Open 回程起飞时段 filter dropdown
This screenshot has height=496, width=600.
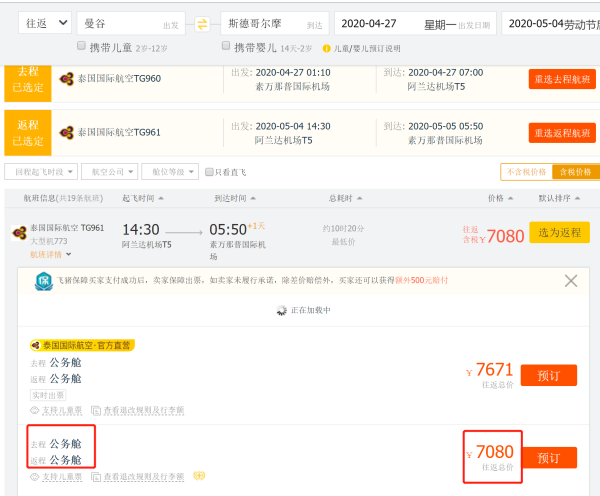pos(41,172)
